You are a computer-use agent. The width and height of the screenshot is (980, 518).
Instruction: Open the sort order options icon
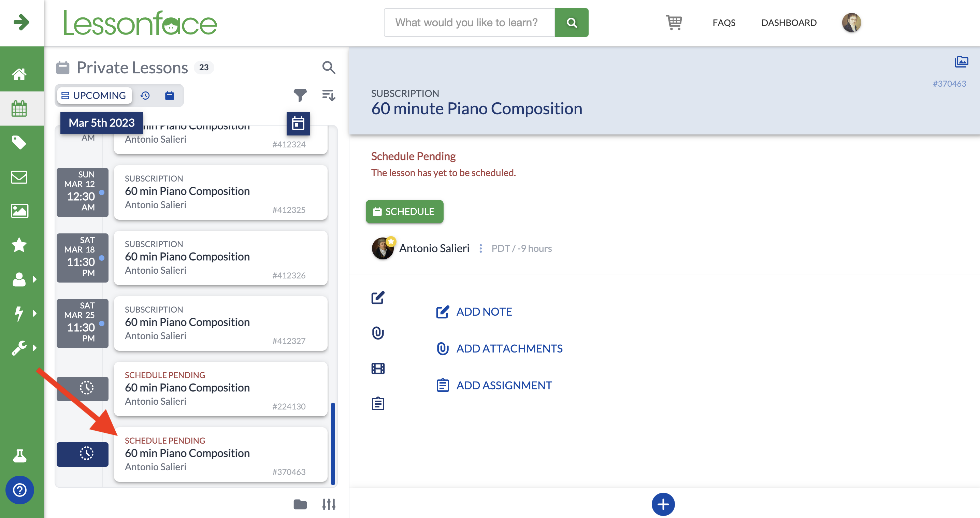[328, 95]
